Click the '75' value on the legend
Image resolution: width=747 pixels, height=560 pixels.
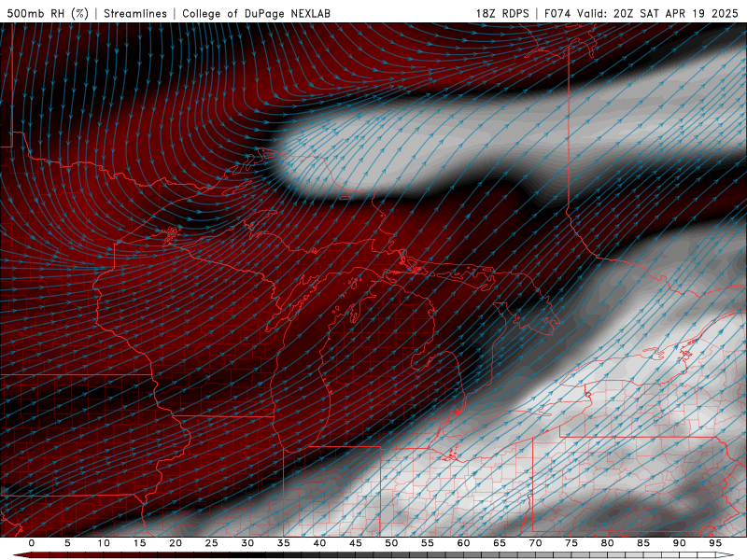click(571, 543)
